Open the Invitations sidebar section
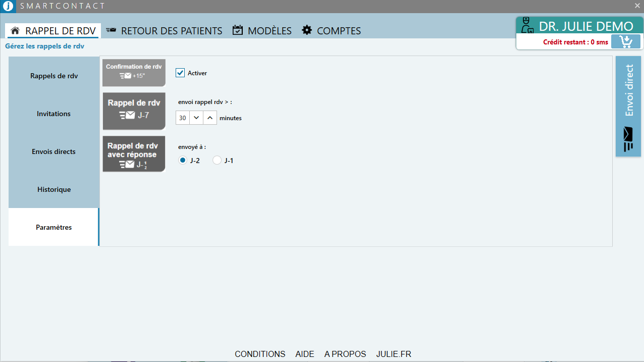Image resolution: width=644 pixels, height=362 pixels. [x=54, y=114]
